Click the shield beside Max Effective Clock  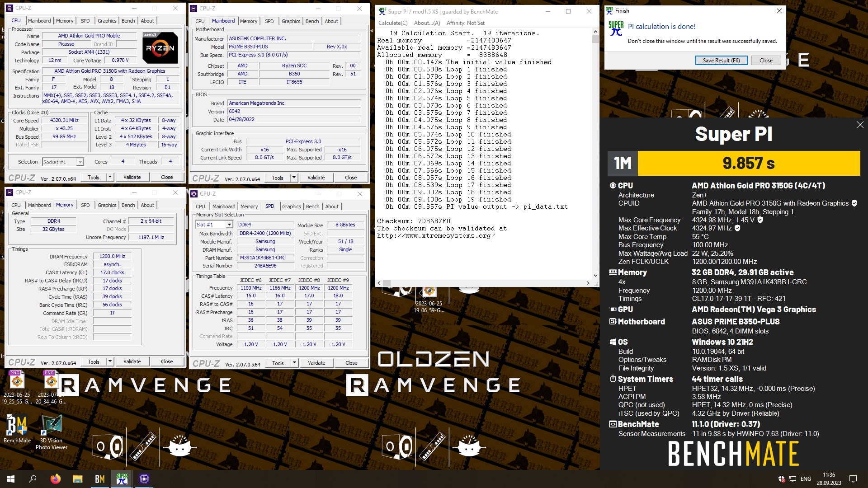click(737, 228)
